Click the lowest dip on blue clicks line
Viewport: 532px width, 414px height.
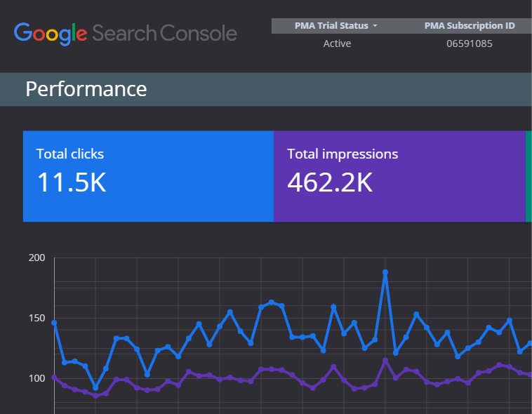(95, 387)
